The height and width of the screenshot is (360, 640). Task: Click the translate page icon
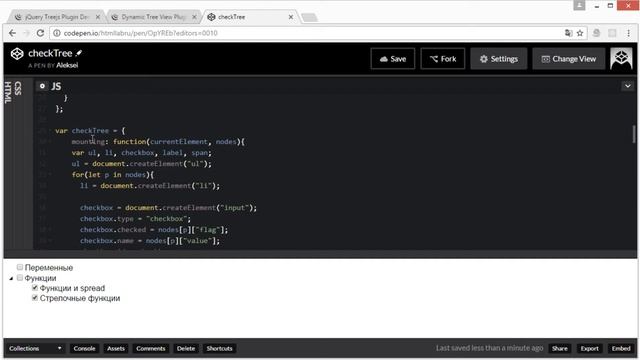click(568, 33)
